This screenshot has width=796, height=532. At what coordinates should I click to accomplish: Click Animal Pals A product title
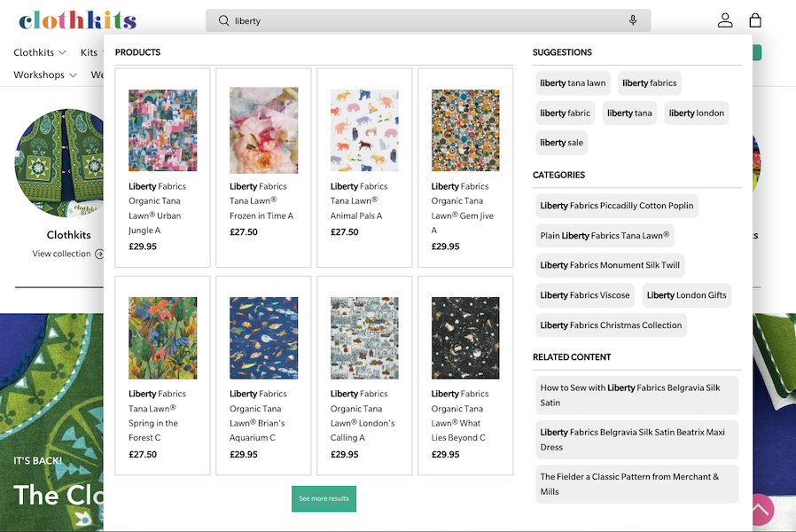359,201
